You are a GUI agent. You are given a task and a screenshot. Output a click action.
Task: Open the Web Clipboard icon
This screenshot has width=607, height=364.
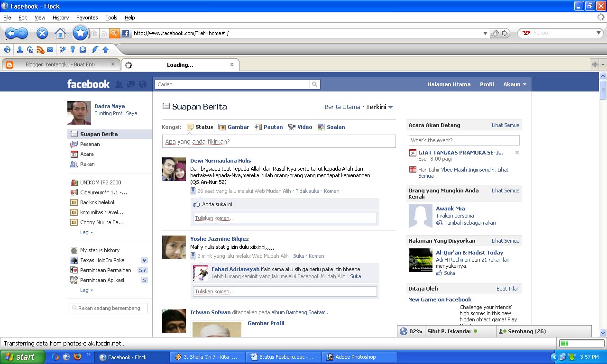coord(83,49)
